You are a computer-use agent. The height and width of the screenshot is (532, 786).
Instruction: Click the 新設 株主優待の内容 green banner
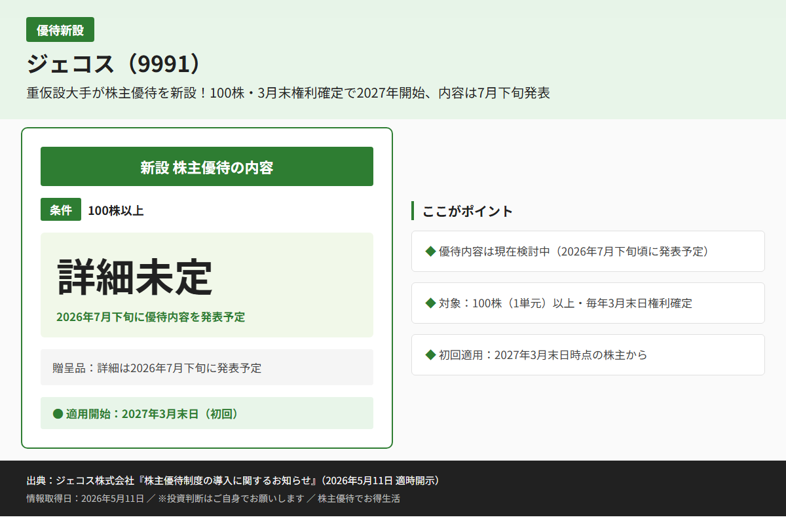click(207, 166)
